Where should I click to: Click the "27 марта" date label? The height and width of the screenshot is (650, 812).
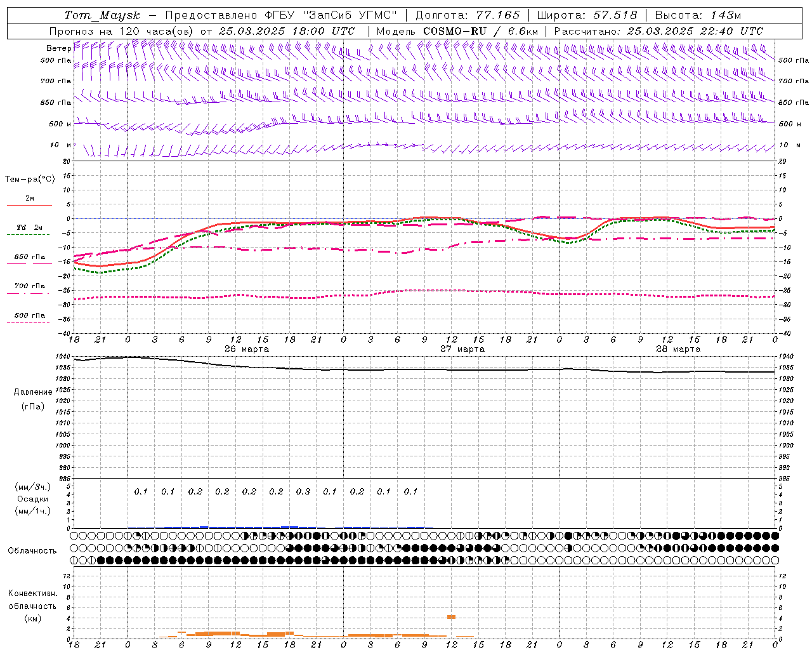(x=462, y=349)
